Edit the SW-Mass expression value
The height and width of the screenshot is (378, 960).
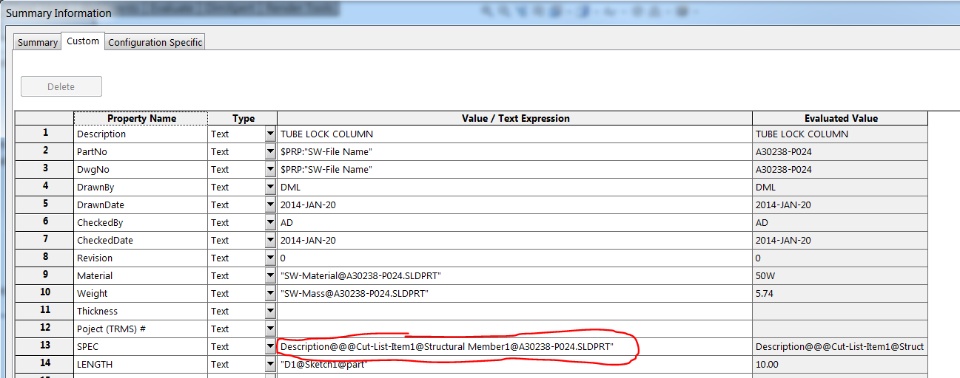pos(515,293)
